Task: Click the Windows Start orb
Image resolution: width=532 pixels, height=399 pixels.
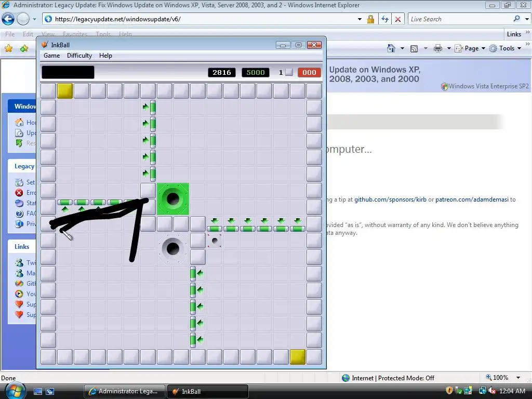Action: (x=15, y=391)
